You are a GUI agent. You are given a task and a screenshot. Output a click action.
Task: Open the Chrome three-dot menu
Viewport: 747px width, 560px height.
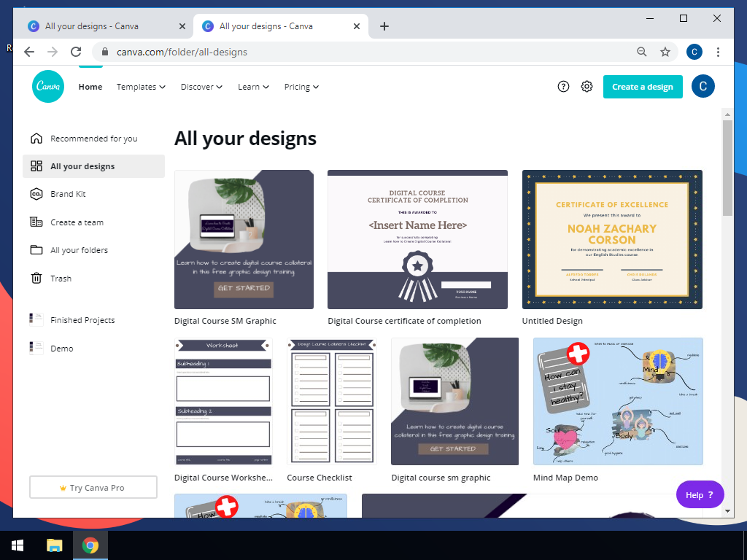point(718,52)
